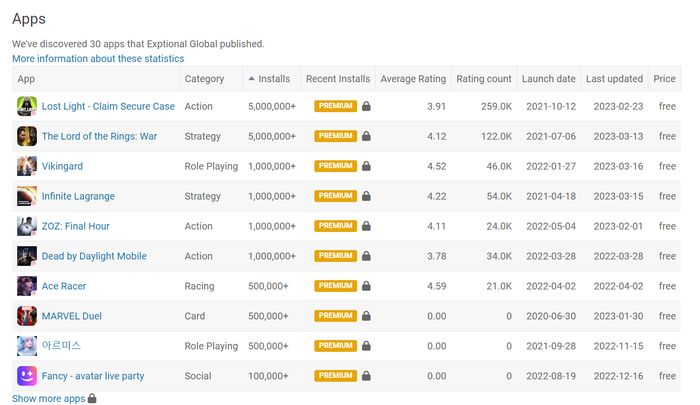Click PREMIUM badge in Lost Light row
Viewport: 700px width, 405px height.
pyautogui.click(x=335, y=106)
